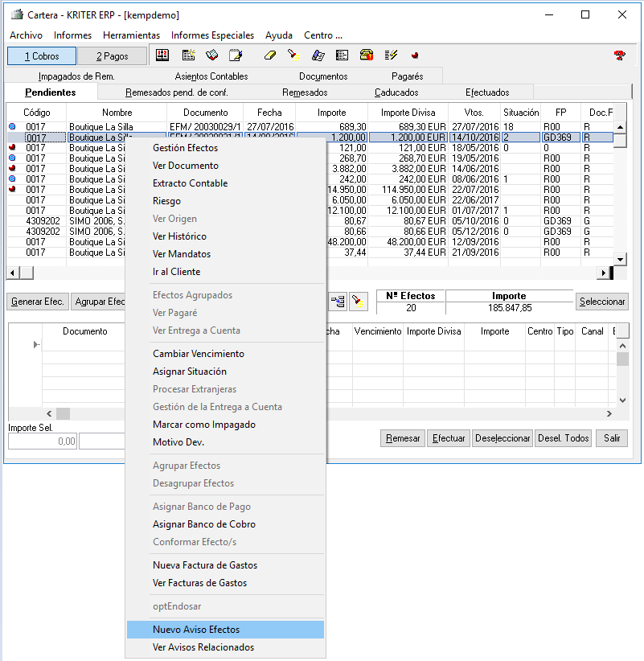Click the Efectuar button
Image resolution: width=644 pixels, height=661 pixels.
click(449, 438)
